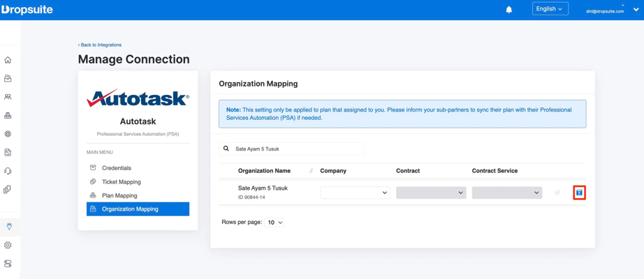644x279 pixels.
Task: Click the save icon in the mapping row
Action: 579,193
